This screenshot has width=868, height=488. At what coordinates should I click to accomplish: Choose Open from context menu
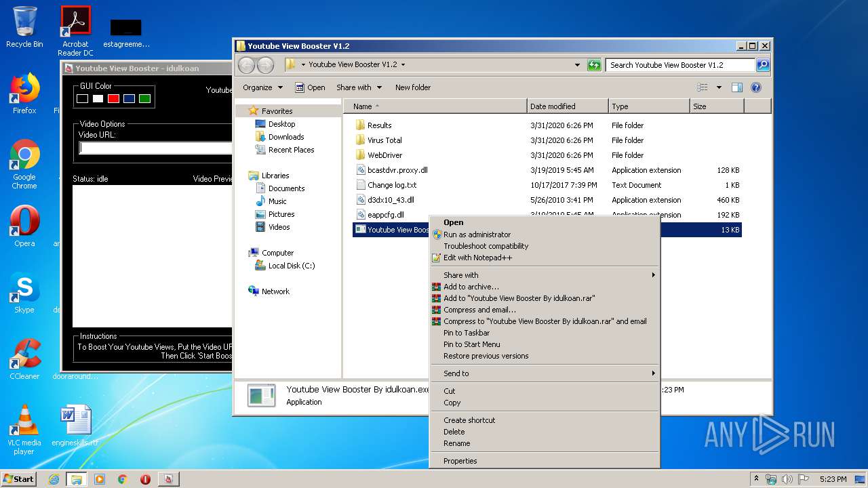click(545, 222)
